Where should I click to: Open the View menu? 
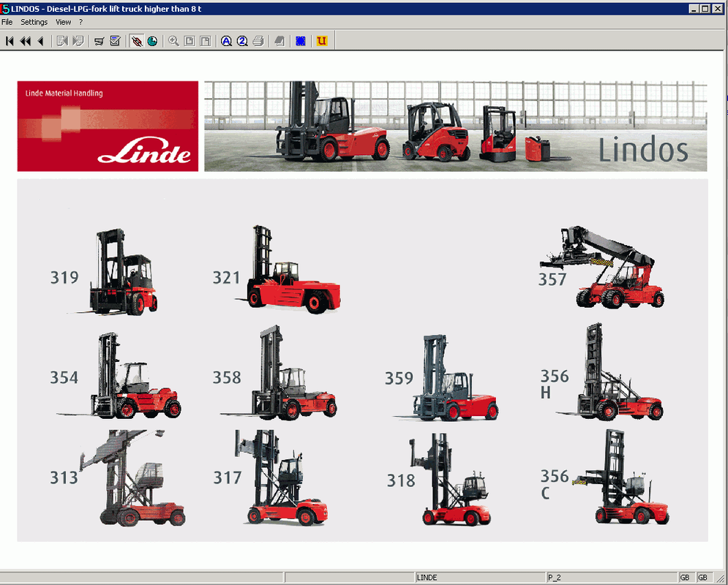[64, 22]
